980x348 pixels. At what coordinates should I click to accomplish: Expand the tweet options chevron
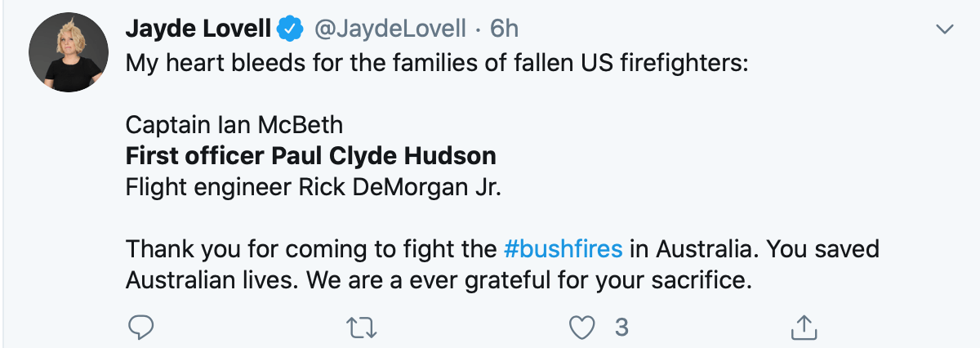click(x=945, y=30)
